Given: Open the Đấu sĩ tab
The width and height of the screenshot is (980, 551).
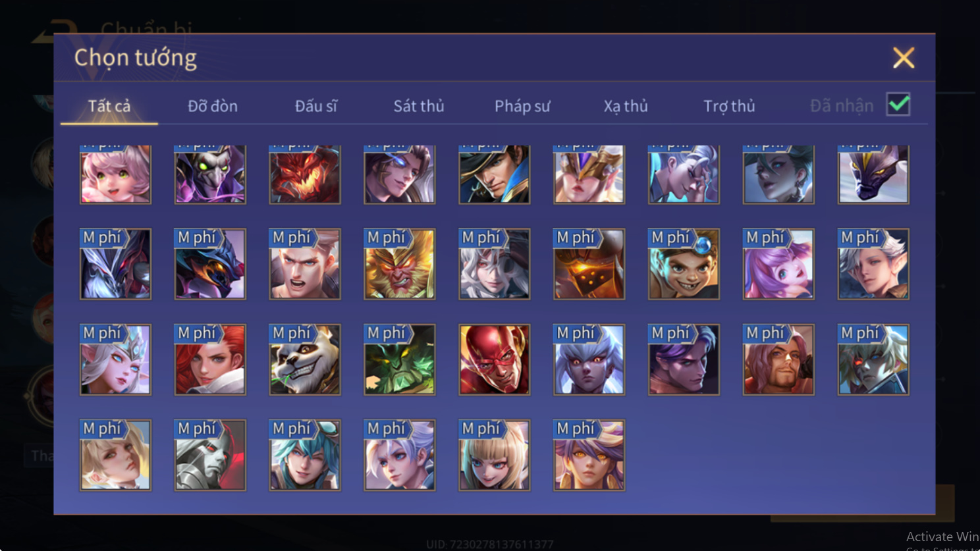Looking at the screenshot, I should 315,106.
